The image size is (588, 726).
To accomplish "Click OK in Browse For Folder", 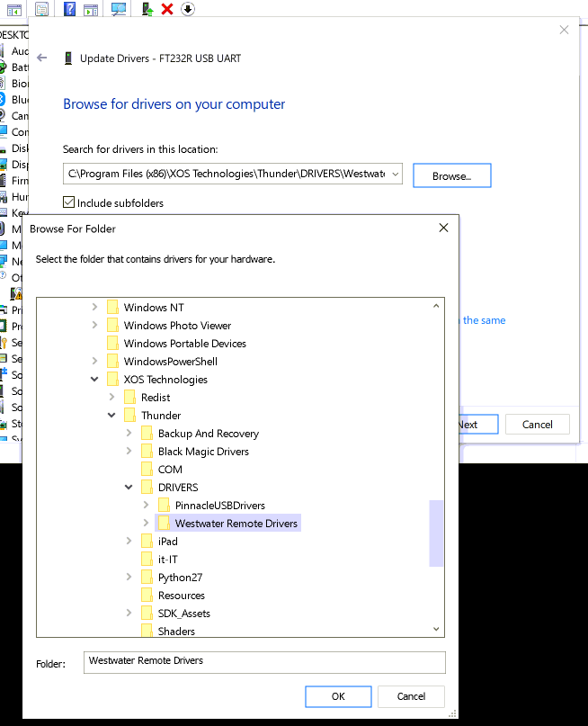I will [x=338, y=696].
